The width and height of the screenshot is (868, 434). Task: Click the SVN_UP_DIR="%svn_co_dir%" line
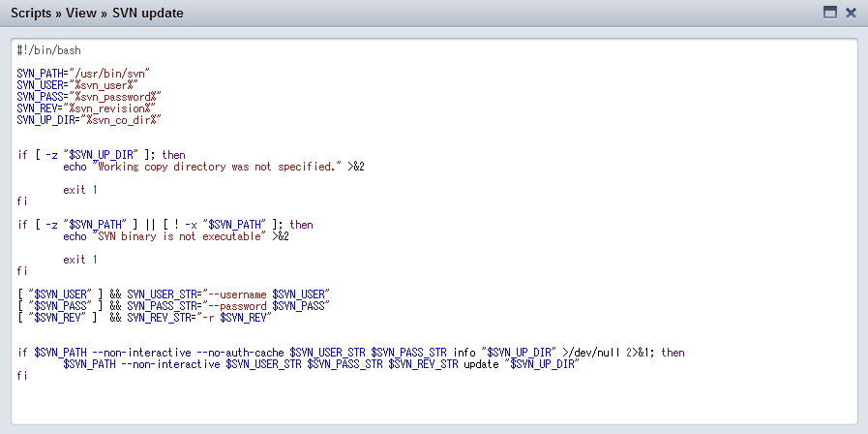[89, 120]
